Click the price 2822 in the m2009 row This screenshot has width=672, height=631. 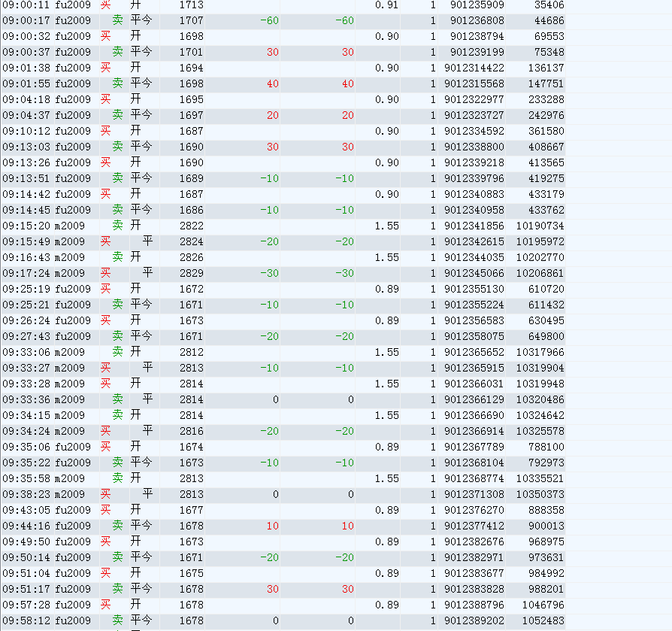pos(191,226)
